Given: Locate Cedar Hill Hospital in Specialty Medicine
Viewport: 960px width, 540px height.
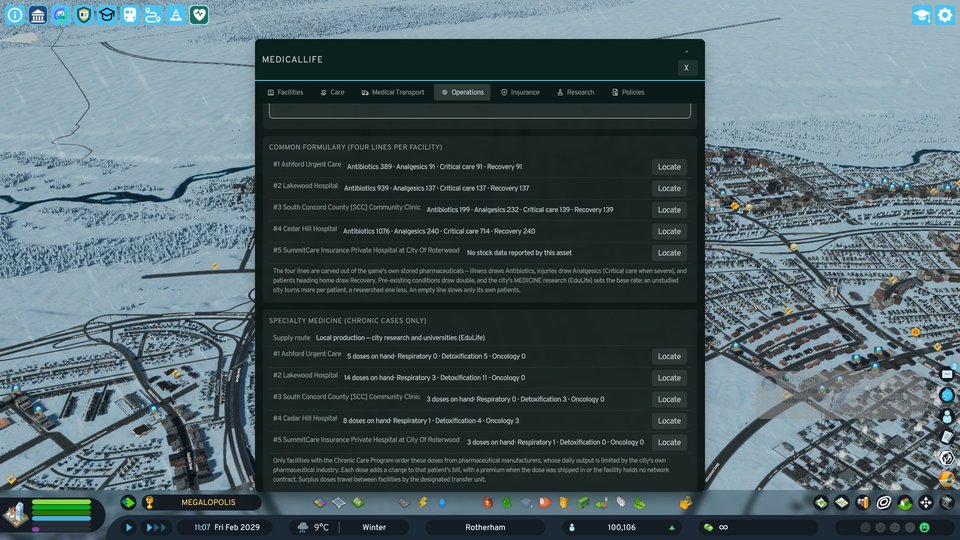Looking at the screenshot, I should coord(669,421).
